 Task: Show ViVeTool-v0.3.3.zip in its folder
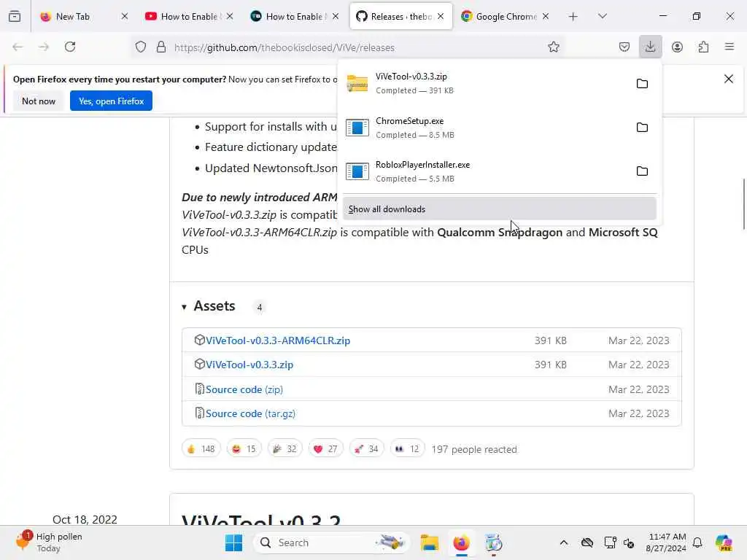coord(642,83)
